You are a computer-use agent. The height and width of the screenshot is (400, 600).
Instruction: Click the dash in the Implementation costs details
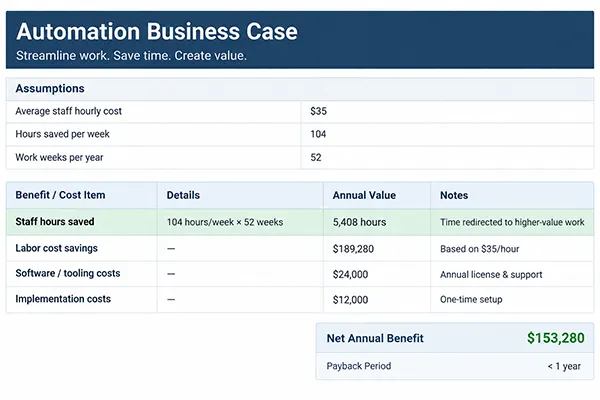pyautogui.click(x=171, y=299)
